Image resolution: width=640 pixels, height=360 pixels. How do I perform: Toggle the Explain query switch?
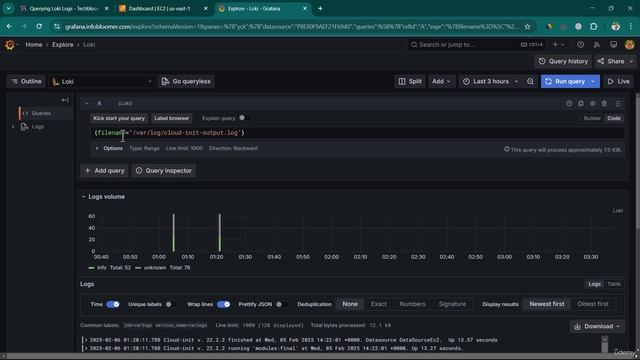tap(244, 118)
